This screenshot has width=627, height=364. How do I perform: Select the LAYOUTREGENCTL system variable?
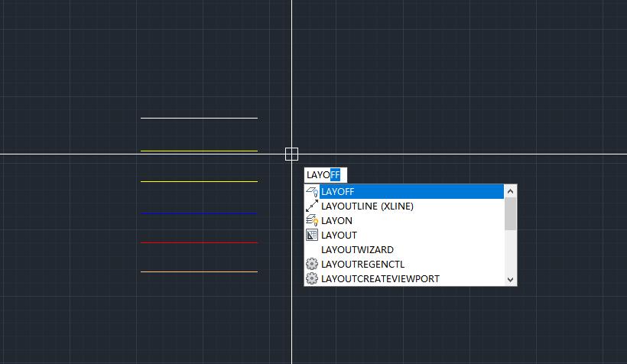click(x=362, y=265)
